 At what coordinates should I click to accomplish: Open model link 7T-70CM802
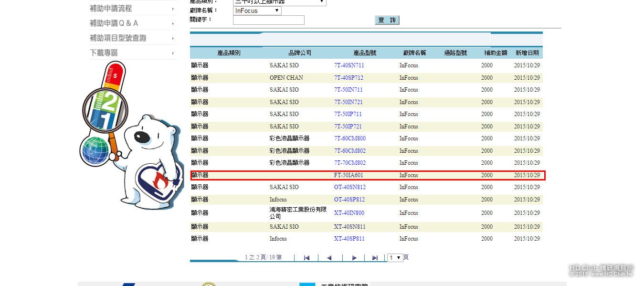350,163
